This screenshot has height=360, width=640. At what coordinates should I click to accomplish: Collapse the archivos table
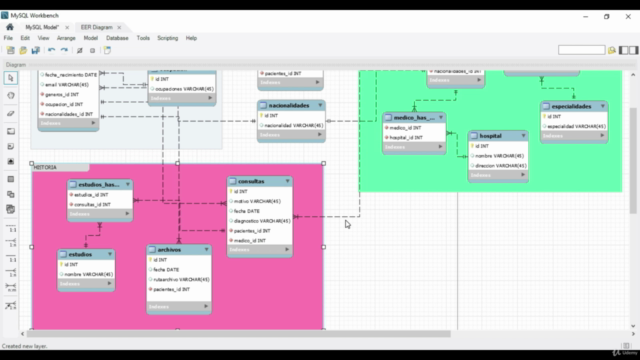click(x=207, y=249)
